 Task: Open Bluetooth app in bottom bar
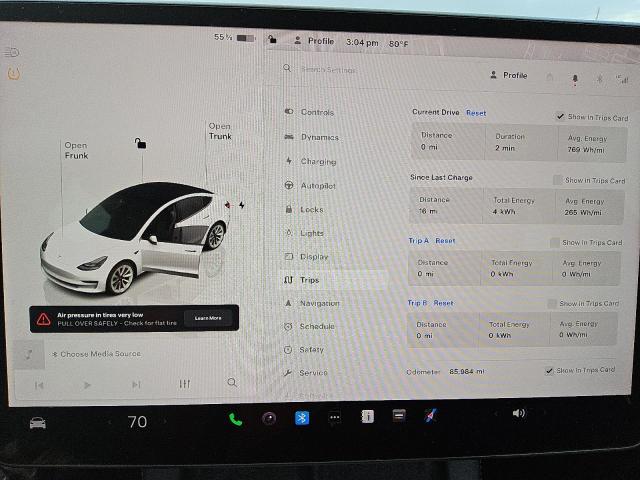click(x=302, y=418)
